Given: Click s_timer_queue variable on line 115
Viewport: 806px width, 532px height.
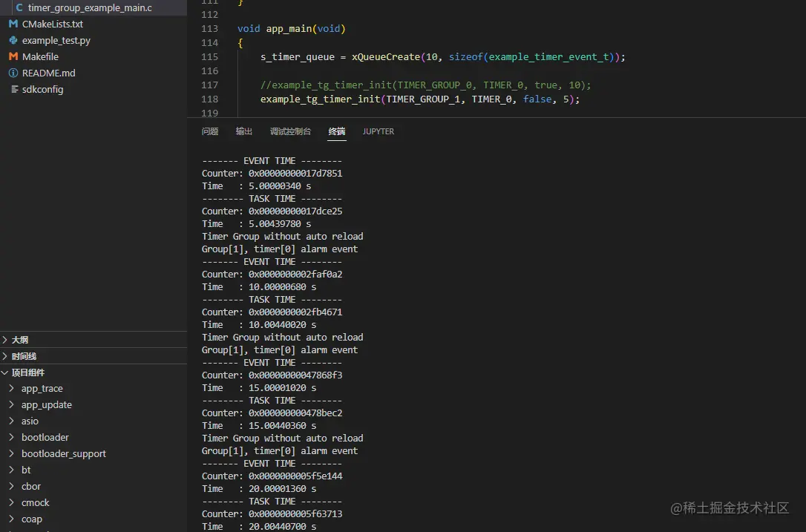Looking at the screenshot, I should point(298,57).
